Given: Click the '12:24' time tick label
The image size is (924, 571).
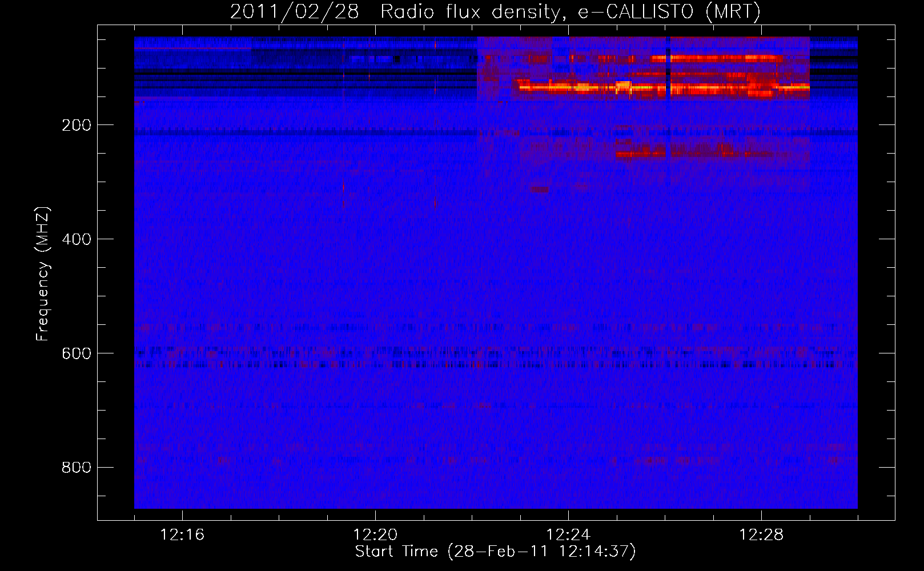Looking at the screenshot, I should click(568, 535).
